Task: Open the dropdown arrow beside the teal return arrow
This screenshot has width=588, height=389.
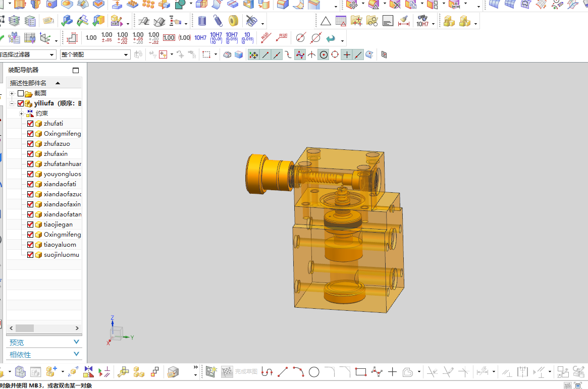Action: pyautogui.click(x=342, y=40)
